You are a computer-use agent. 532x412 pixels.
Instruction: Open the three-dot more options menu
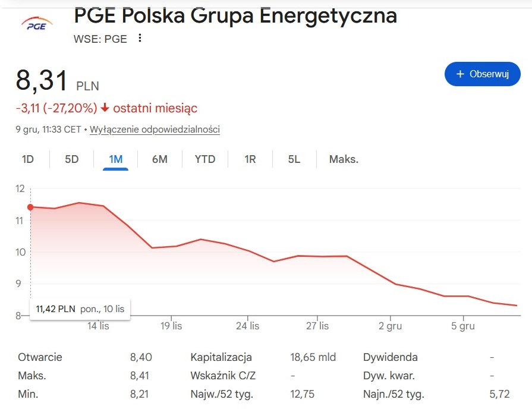(140, 39)
